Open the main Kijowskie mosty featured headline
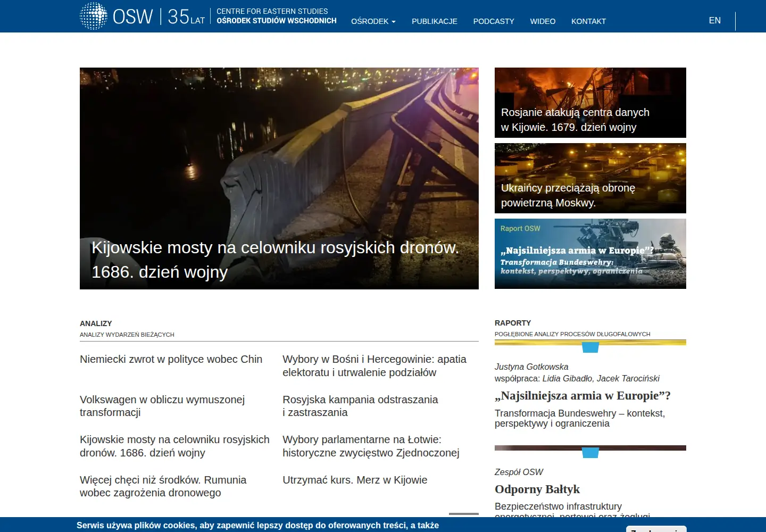The width and height of the screenshot is (766, 532). (275, 260)
